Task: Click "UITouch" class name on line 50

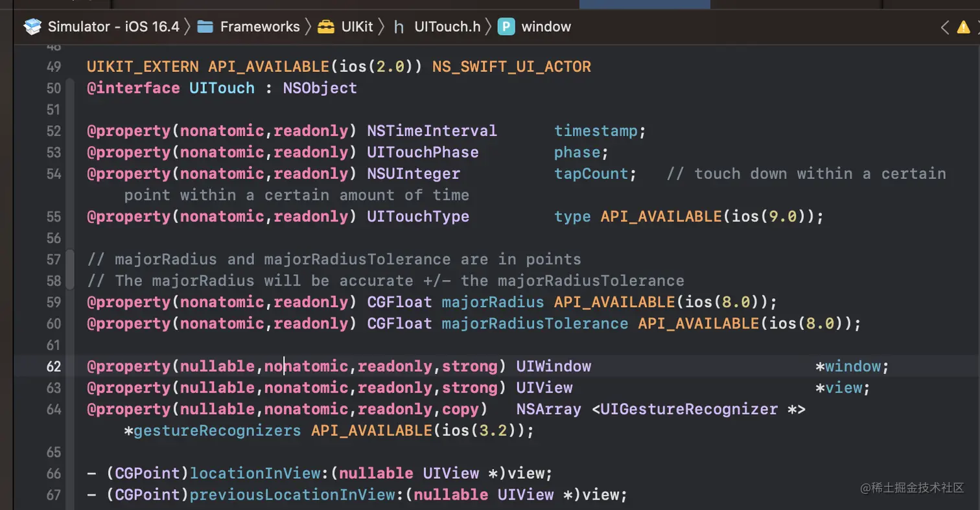Action: point(222,88)
